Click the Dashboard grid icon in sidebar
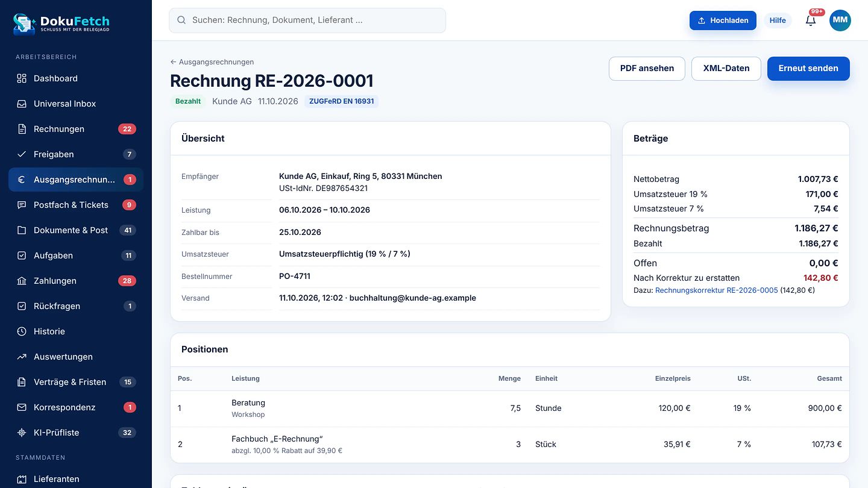The height and width of the screenshot is (488, 868). pos(22,78)
